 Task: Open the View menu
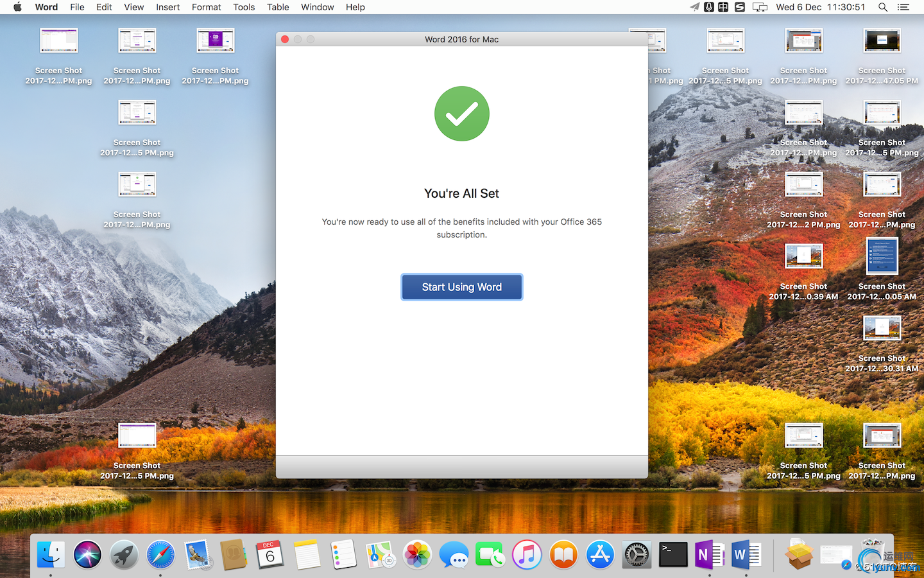pos(133,7)
